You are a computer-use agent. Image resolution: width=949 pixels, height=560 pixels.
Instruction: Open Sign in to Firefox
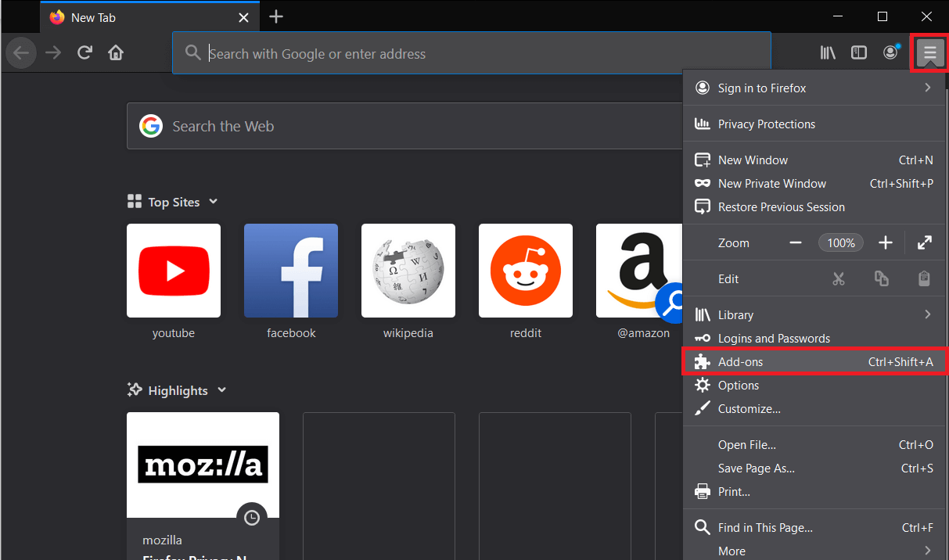(x=762, y=88)
